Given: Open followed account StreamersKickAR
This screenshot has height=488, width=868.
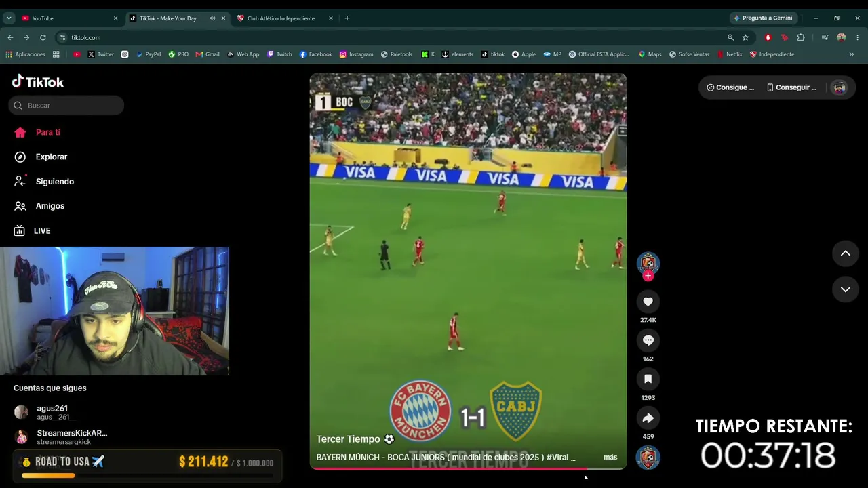Looking at the screenshot, I should pos(61,437).
